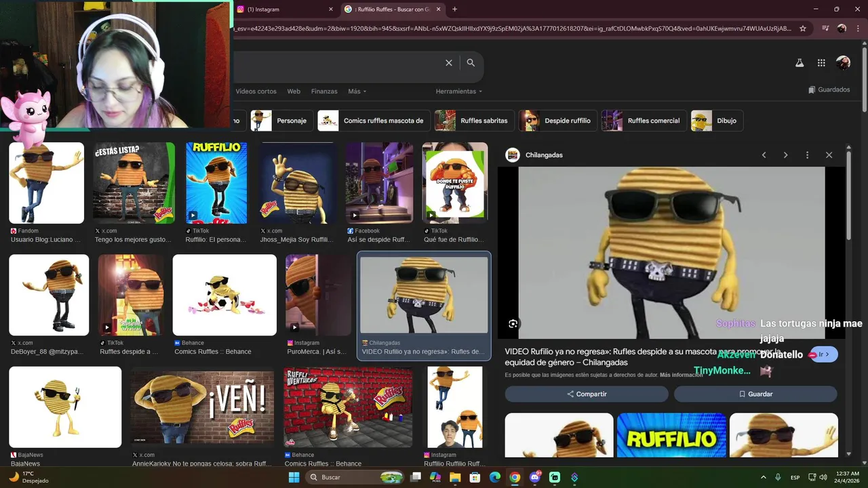This screenshot has height=488, width=868.
Task: Click the Guardar button
Action: pyautogui.click(x=755, y=394)
